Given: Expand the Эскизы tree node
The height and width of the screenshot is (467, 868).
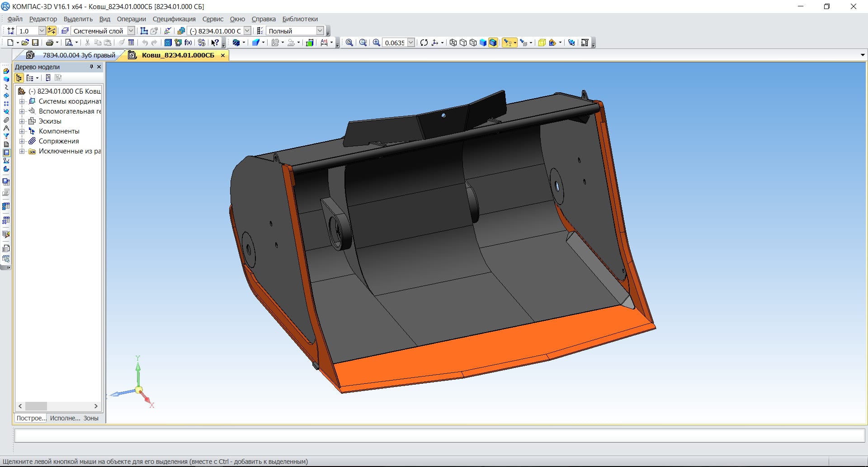Looking at the screenshot, I should (x=22, y=121).
